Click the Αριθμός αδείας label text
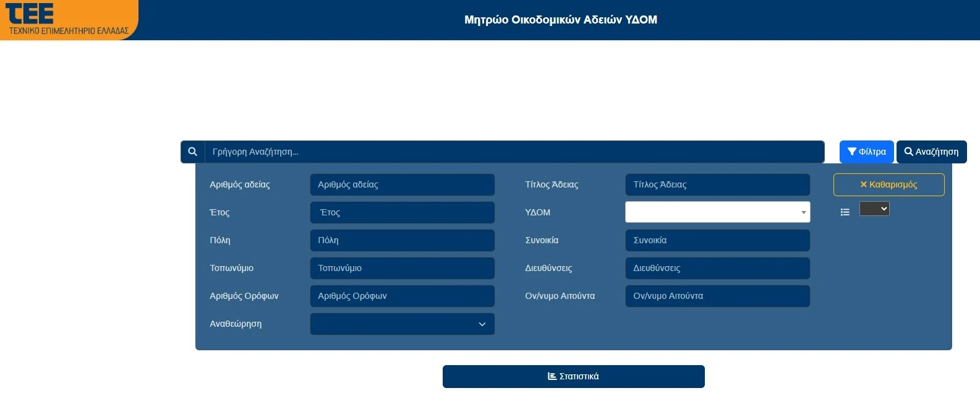Screen dimensions: 980x414 coord(240,184)
